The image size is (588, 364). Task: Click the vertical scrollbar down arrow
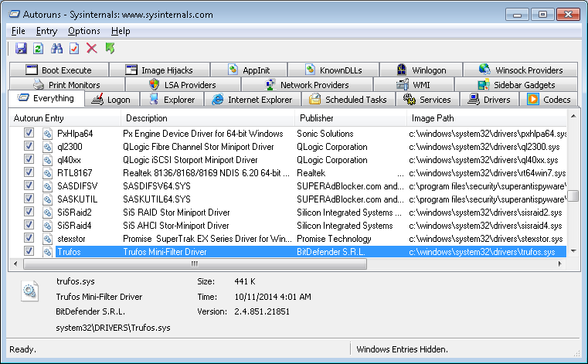[573, 251]
